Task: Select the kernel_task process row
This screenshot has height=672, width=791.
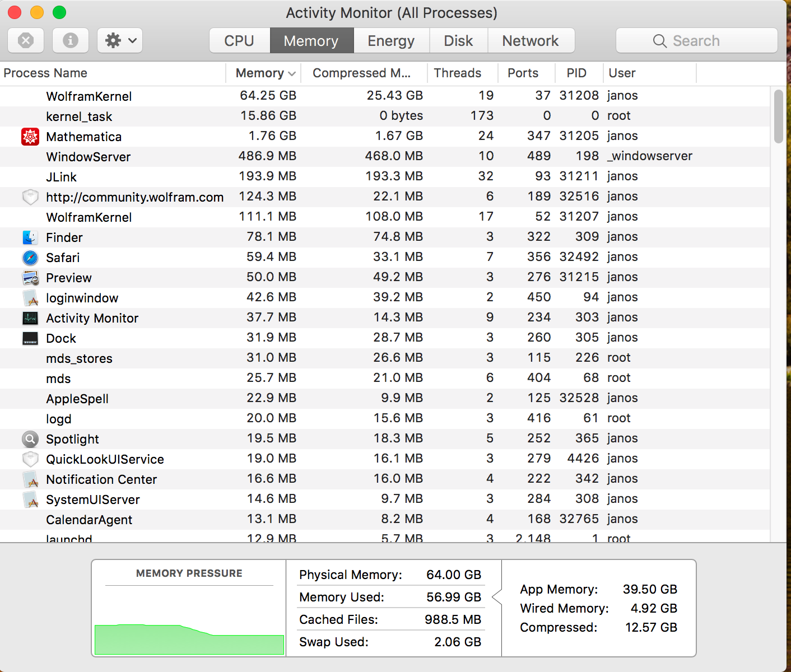Action: tap(385, 116)
